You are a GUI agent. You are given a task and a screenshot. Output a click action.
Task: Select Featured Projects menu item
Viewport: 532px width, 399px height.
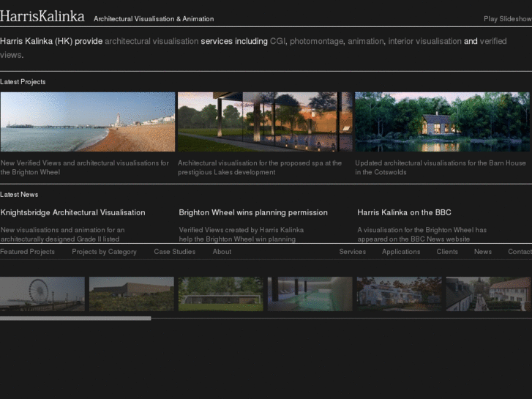[x=27, y=252]
